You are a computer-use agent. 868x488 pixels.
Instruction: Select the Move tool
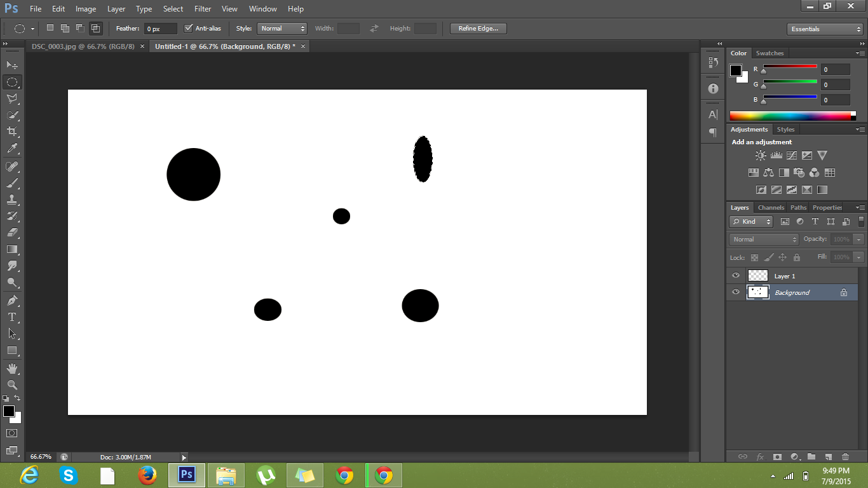pyautogui.click(x=12, y=65)
